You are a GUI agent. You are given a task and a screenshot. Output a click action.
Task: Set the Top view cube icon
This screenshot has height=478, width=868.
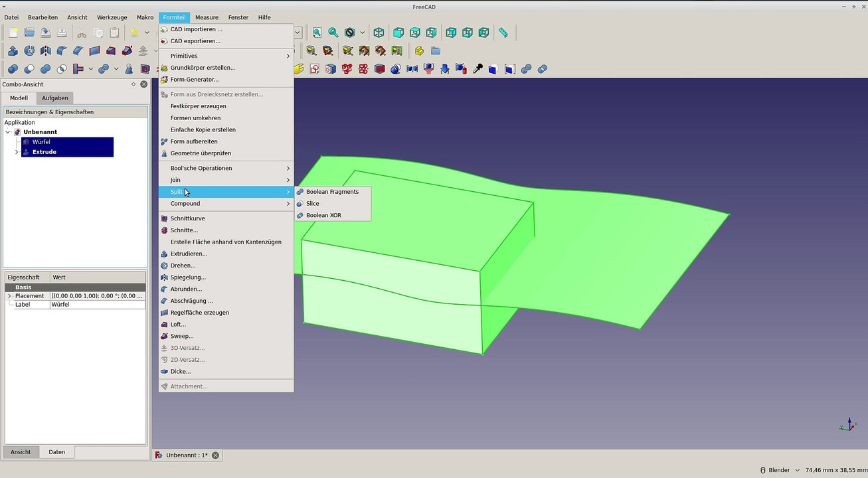click(415, 33)
